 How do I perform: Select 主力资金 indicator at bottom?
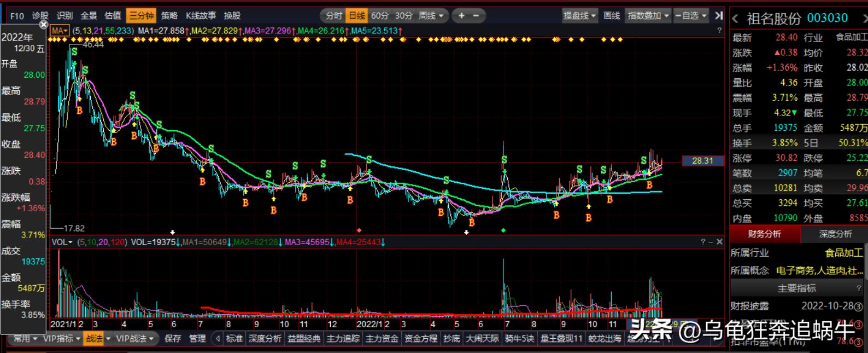click(382, 339)
